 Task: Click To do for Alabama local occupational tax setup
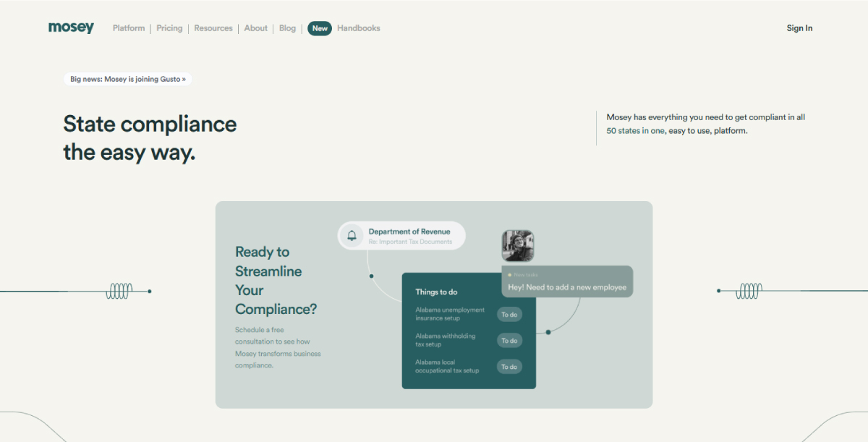(509, 367)
